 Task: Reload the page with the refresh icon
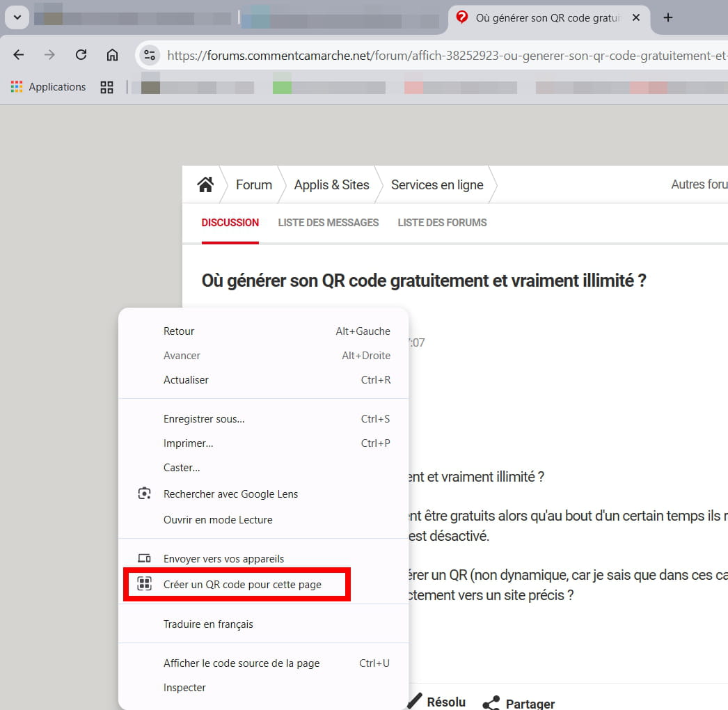(81, 55)
